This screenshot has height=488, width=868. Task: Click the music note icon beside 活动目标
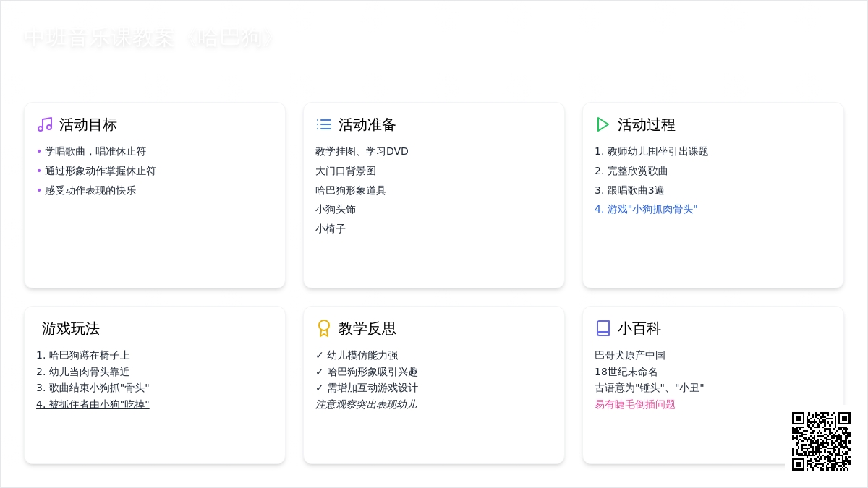point(45,124)
